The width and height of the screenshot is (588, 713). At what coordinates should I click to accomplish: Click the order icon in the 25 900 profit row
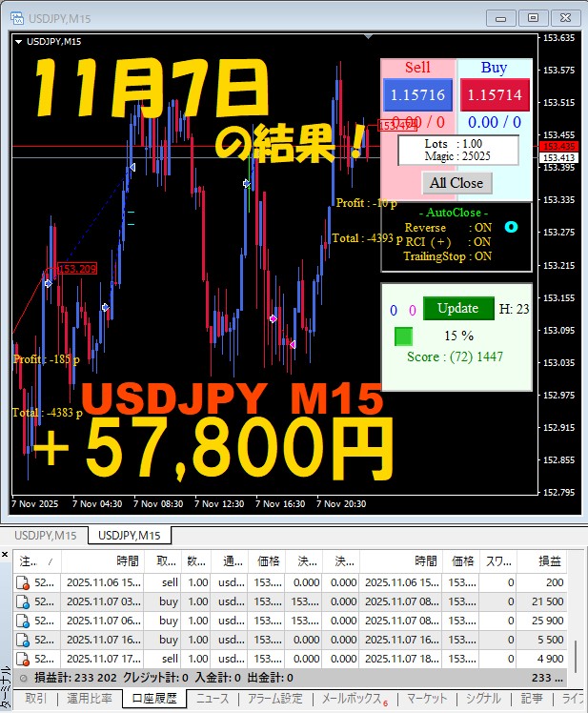point(22,621)
